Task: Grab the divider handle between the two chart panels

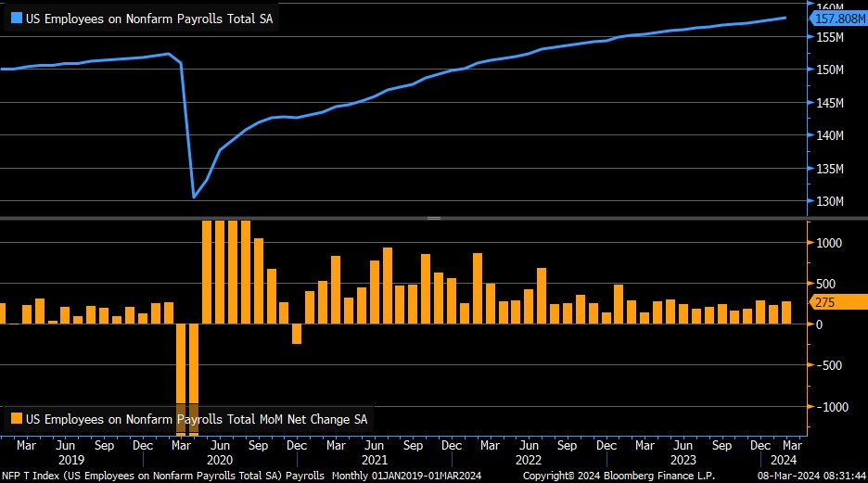Action: tap(433, 217)
